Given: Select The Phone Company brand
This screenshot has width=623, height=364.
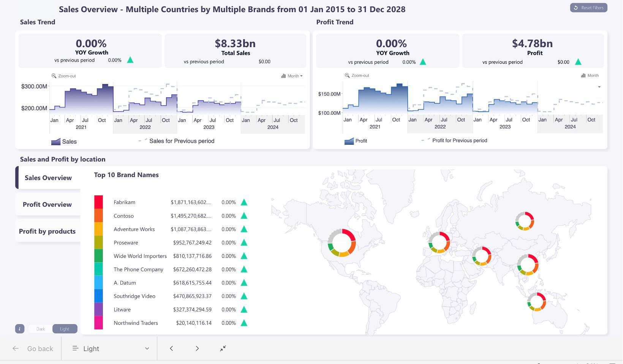Looking at the screenshot, I should click(138, 269).
